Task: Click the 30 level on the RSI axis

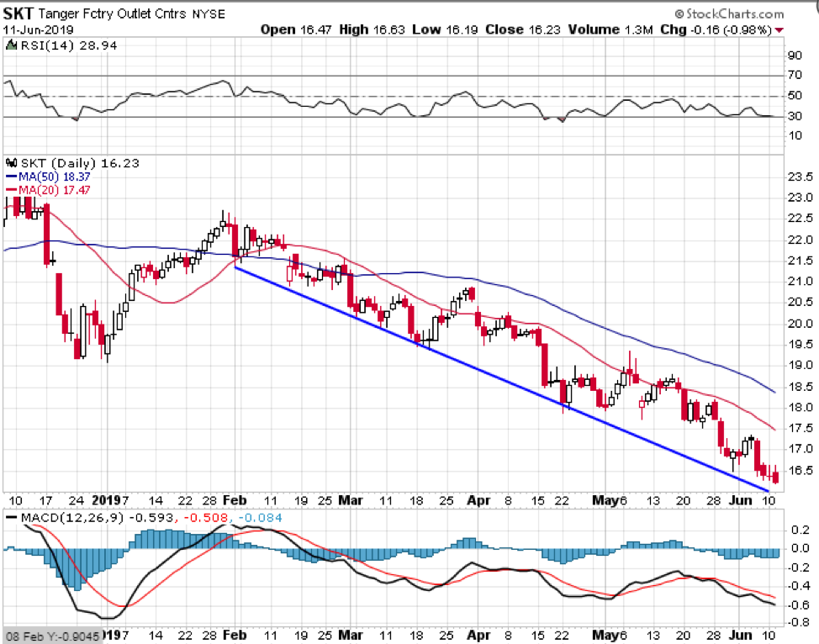Action: tap(795, 116)
